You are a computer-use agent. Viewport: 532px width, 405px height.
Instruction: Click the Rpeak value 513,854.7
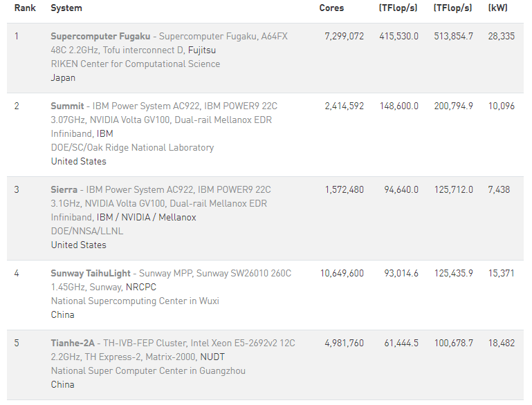pos(453,36)
